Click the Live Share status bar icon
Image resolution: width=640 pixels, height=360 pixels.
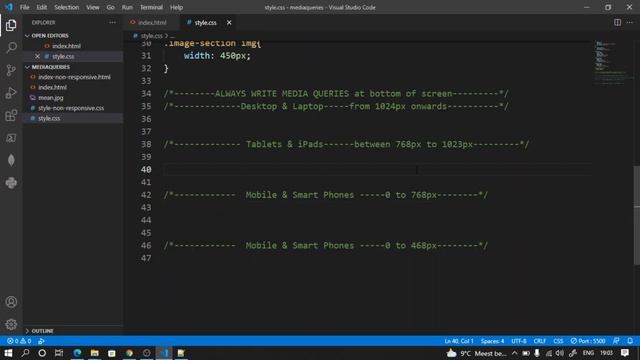[x=41, y=341]
